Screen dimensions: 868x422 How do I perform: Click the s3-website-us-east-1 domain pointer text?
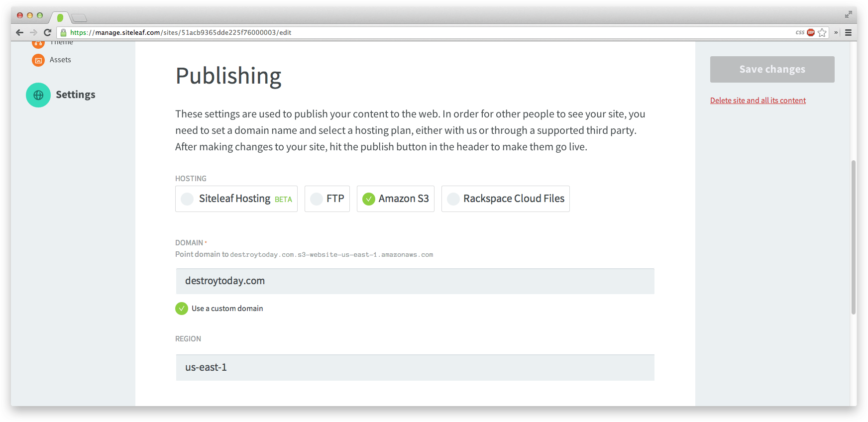pyautogui.click(x=331, y=255)
